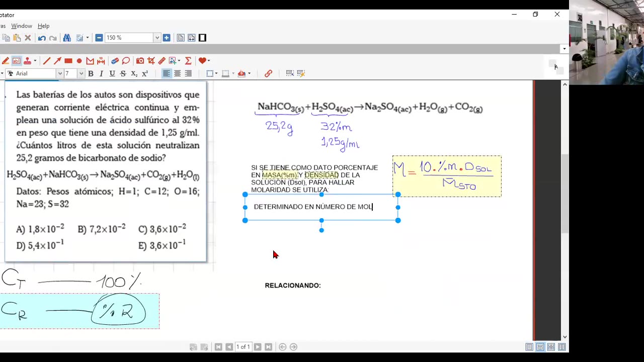This screenshot has height=362, width=644.
Task: Select continuous page layout view
Action: [x=540, y=347]
